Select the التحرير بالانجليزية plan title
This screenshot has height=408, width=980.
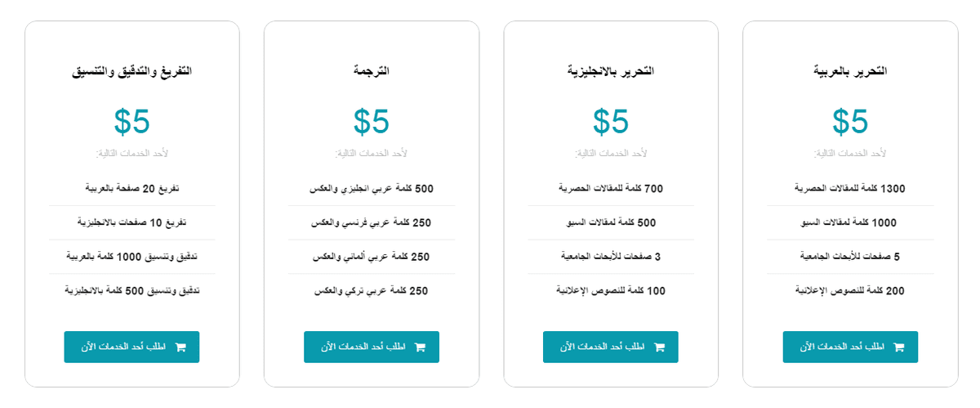click(611, 72)
